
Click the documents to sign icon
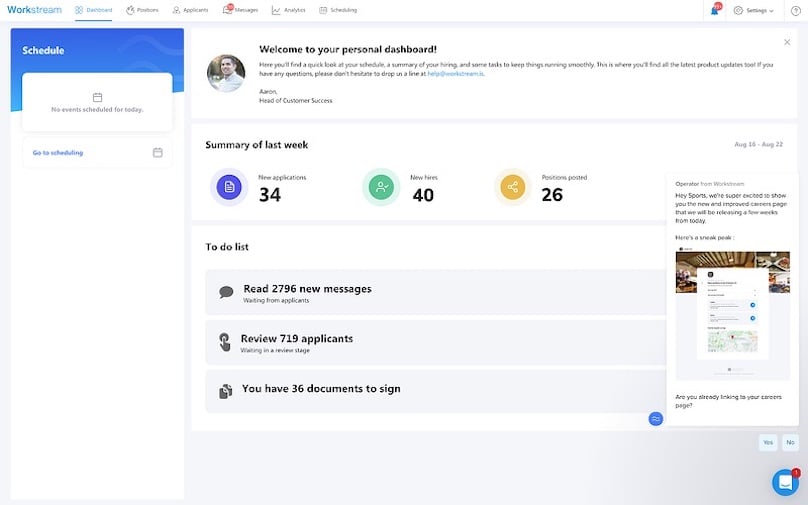pyautogui.click(x=226, y=390)
